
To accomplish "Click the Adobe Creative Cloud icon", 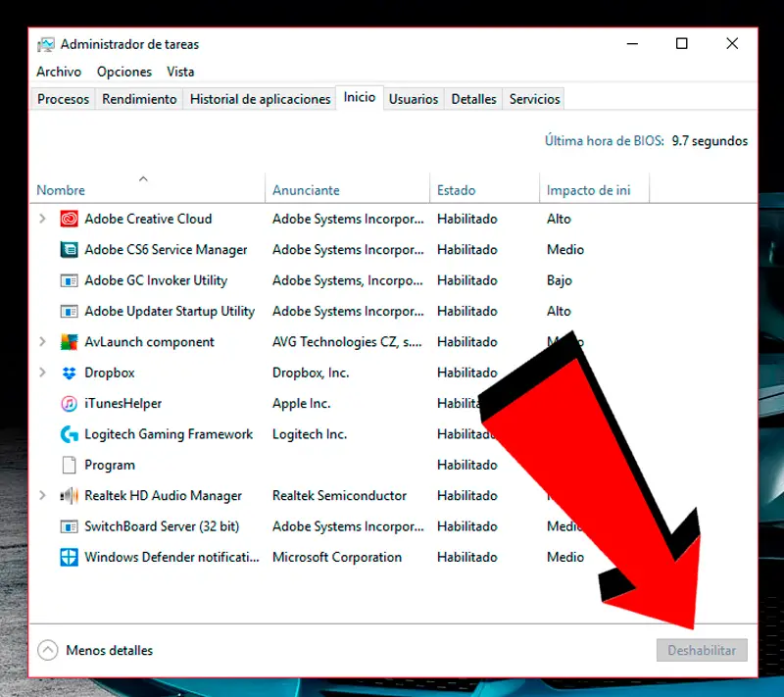I will (x=69, y=219).
